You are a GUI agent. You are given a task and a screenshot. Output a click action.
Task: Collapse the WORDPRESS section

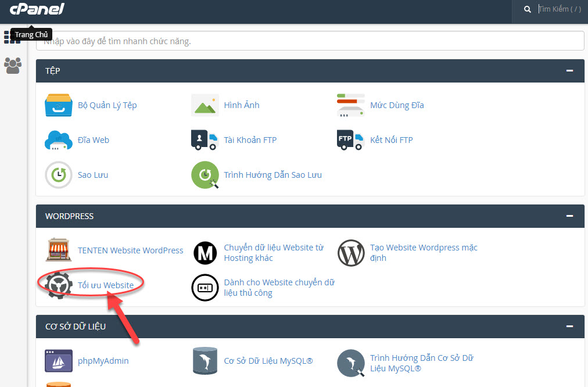[569, 216]
